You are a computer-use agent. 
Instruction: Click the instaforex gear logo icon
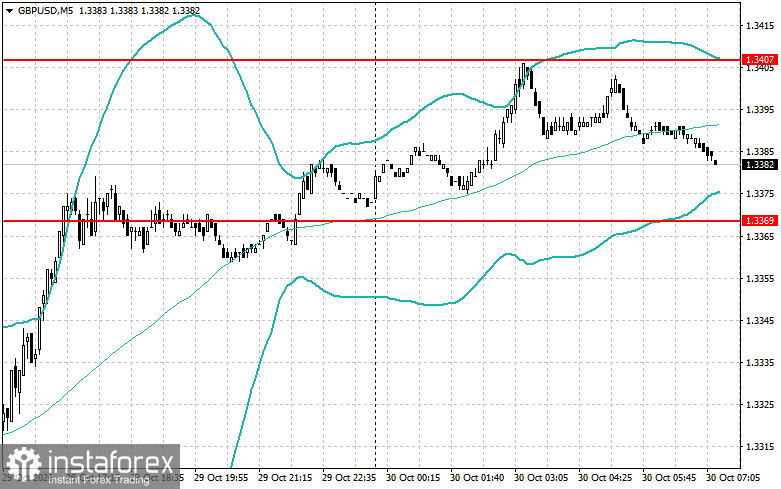(x=23, y=463)
